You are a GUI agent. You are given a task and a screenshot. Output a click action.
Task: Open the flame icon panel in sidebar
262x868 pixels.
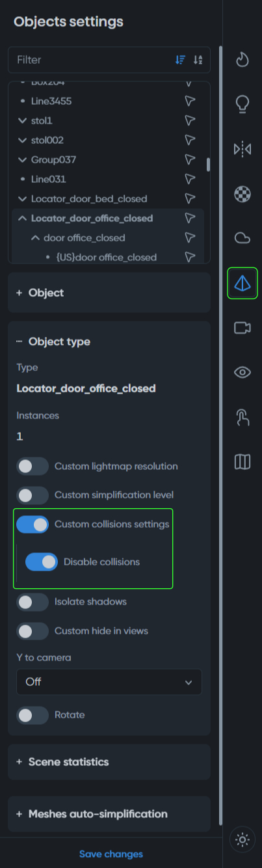[x=242, y=60]
